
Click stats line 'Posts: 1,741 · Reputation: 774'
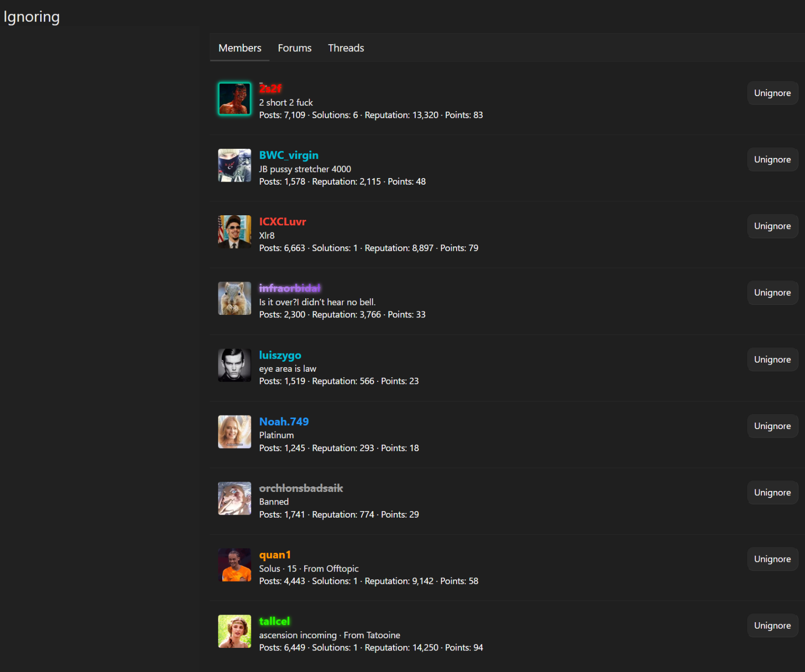339,515
